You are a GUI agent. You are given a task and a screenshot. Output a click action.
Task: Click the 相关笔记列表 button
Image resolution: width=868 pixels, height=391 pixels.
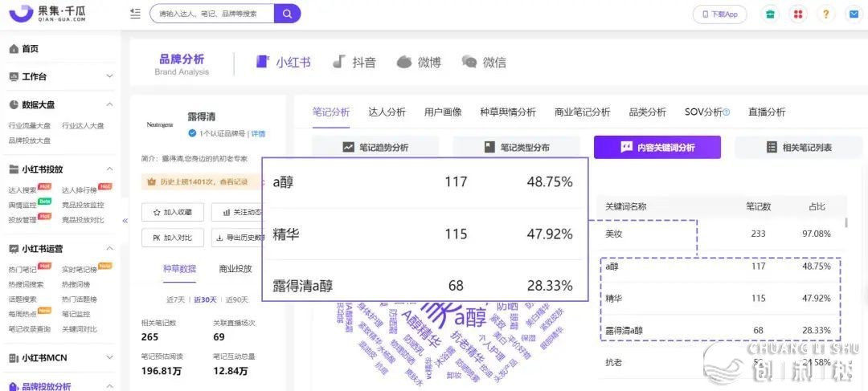(799, 147)
